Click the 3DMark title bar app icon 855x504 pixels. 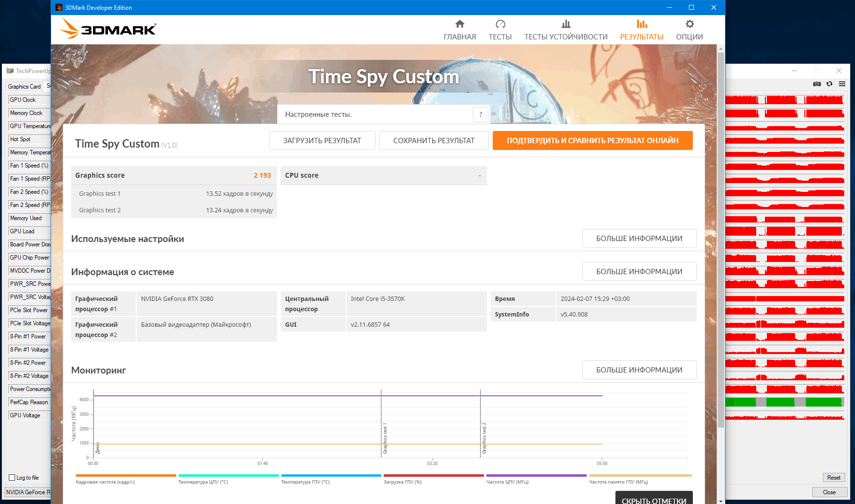click(59, 7)
